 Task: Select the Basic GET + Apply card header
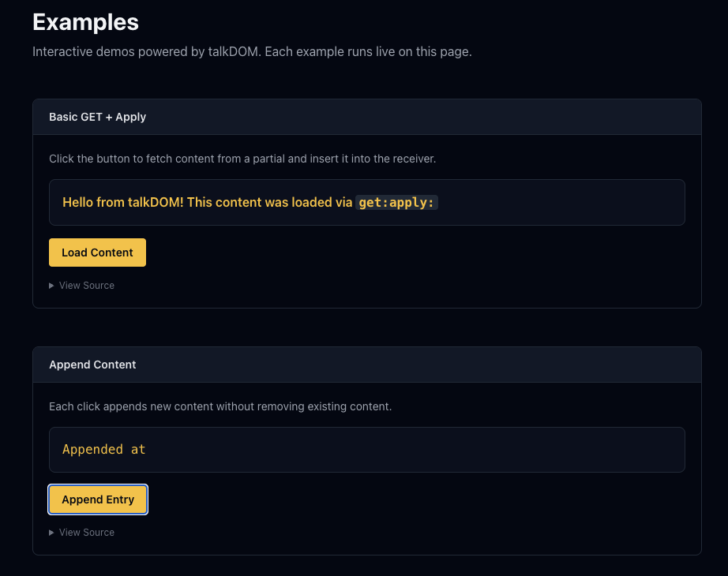pos(97,116)
